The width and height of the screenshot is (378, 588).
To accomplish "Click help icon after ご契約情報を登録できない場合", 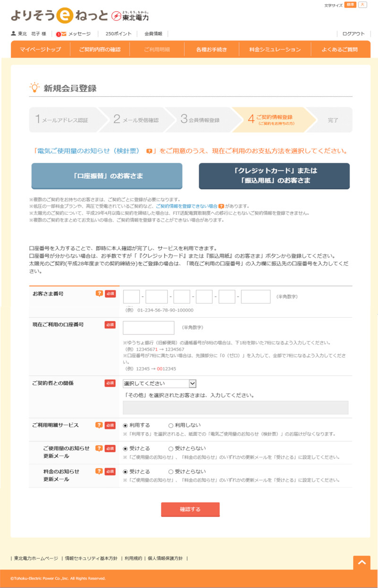I will (221, 206).
